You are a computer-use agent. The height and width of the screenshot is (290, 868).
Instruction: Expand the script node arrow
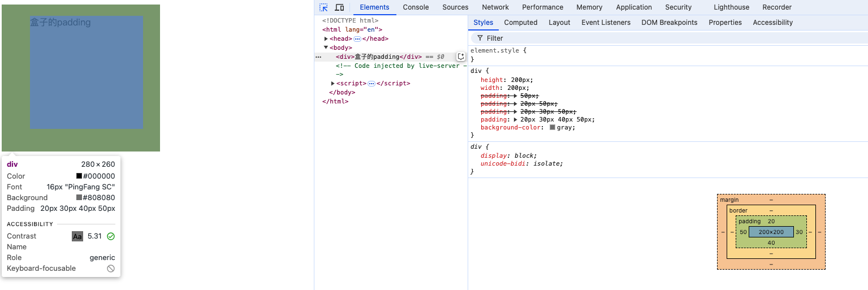(333, 84)
